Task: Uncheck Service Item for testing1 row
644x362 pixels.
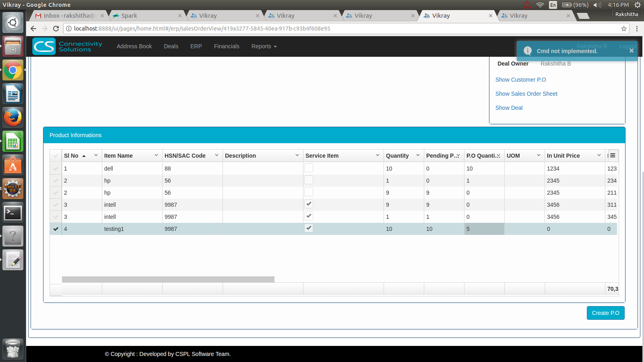Action: 309,228
